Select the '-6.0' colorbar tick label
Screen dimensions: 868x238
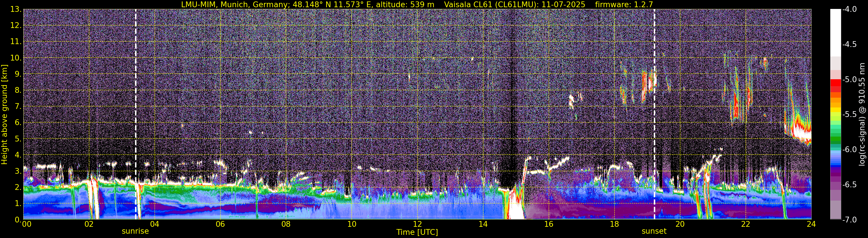pyautogui.click(x=849, y=150)
